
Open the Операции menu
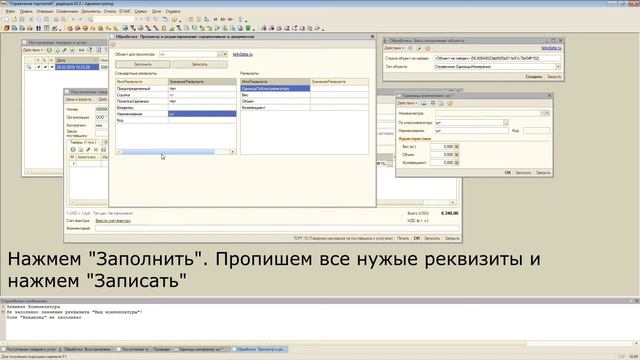(44, 11)
